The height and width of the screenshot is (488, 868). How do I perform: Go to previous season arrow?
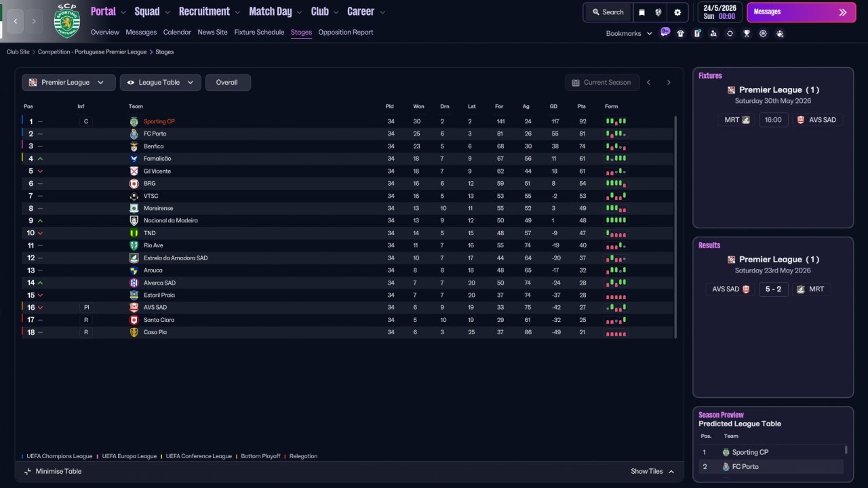point(648,83)
